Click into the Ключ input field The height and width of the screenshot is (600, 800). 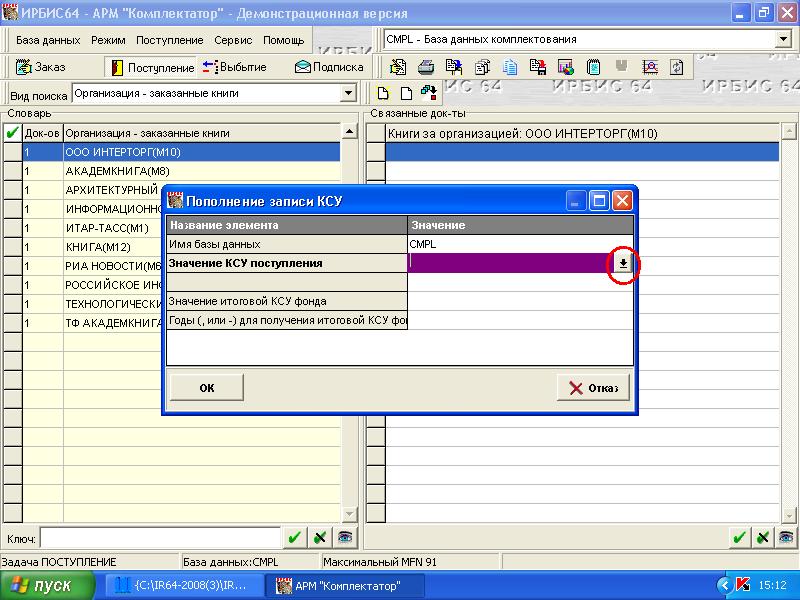158,538
